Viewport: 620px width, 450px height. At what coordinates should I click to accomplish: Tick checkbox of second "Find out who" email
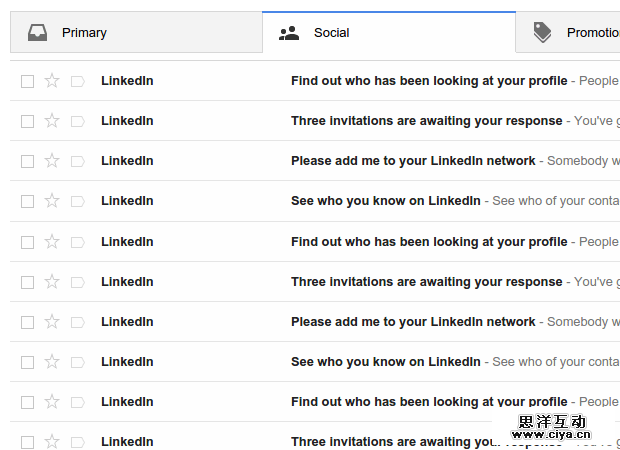click(27, 242)
